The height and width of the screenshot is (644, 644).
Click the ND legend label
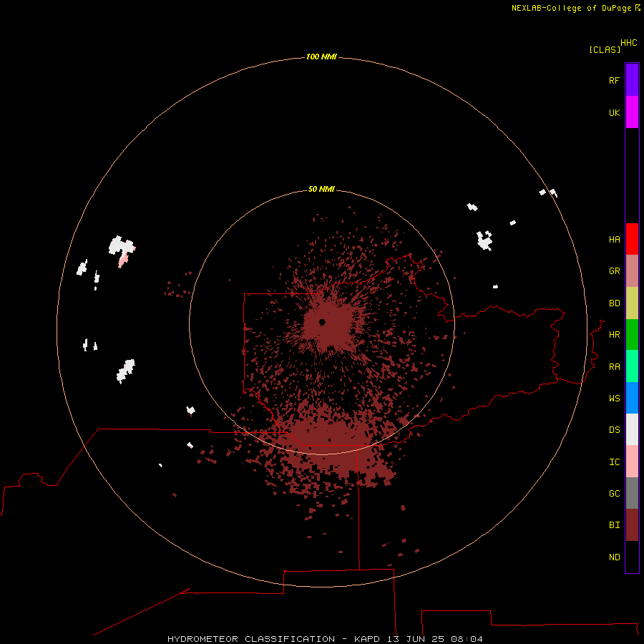(x=614, y=557)
